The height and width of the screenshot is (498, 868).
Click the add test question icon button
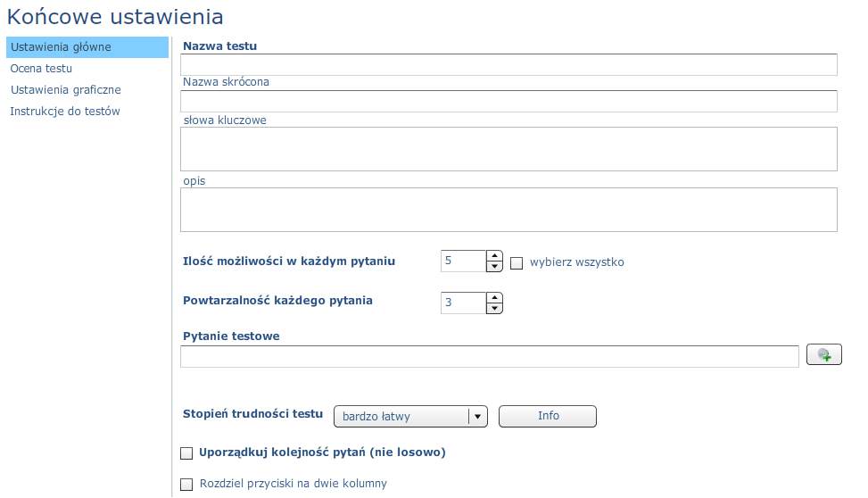click(x=823, y=354)
